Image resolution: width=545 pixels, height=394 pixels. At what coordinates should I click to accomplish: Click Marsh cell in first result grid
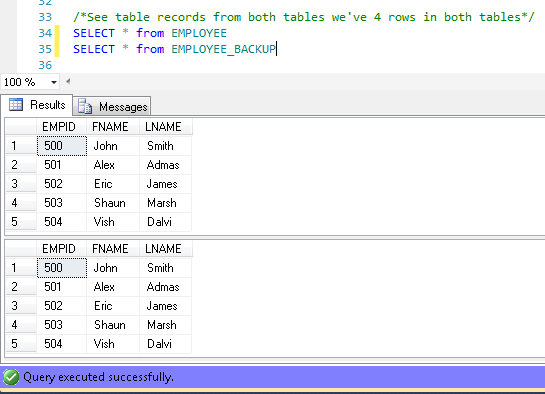pos(165,203)
